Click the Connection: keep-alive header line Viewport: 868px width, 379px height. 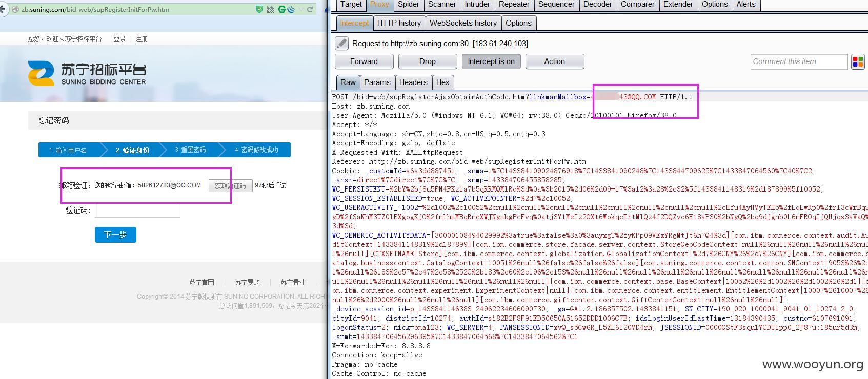click(x=377, y=355)
